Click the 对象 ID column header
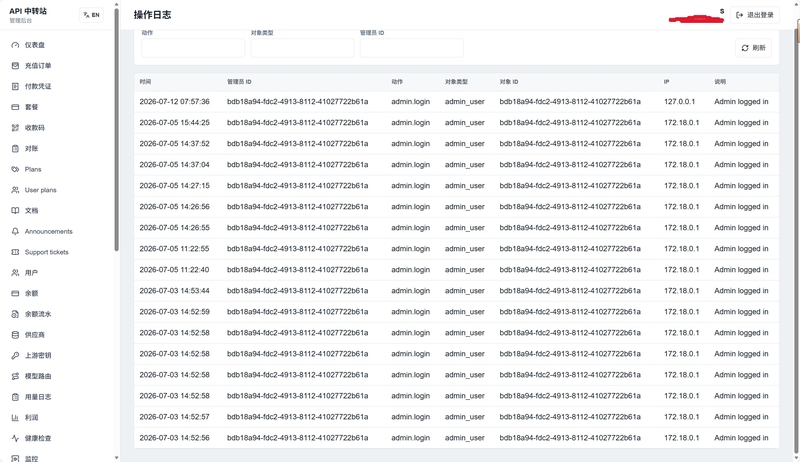800x462 pixels. click(x=509, y=82)
